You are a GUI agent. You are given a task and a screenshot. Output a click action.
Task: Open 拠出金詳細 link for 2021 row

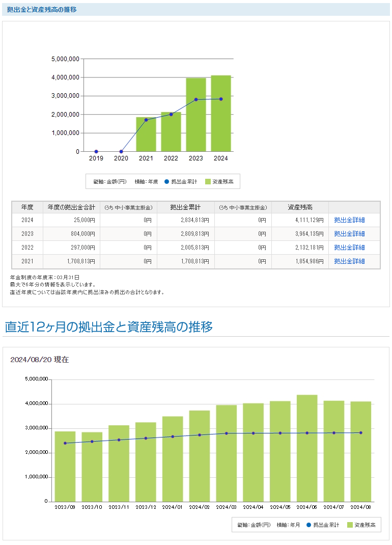[349, 261]
